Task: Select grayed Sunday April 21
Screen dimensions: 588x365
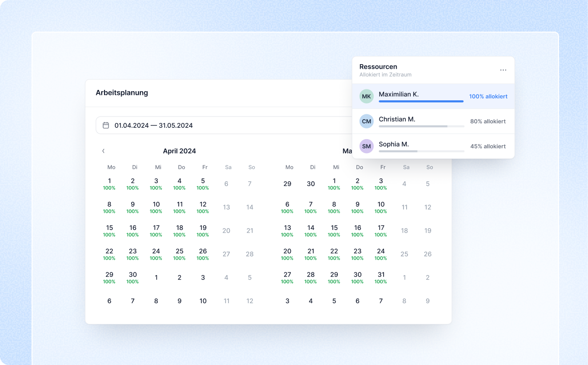Action: (250, 231)
